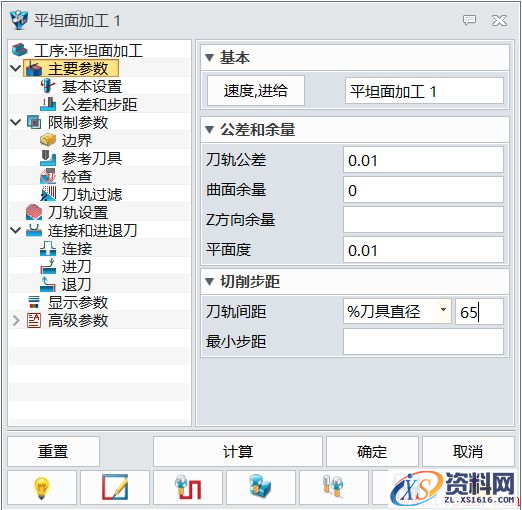Open the 连接 link settings
This screenshot has width=522, height=510.
coord(77,248)
